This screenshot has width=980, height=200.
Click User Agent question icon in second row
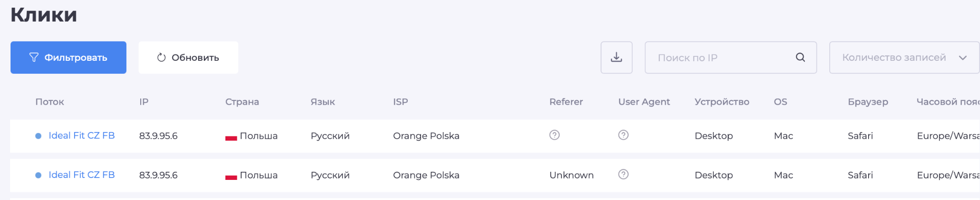coord(623,174)
